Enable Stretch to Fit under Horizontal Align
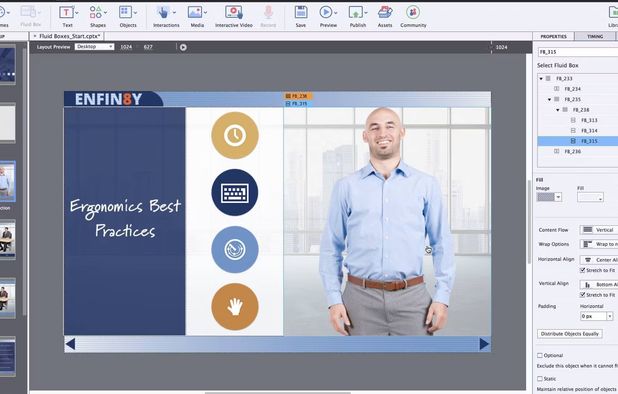The width and height of the screenshot is (618, 394). [582, 270]
